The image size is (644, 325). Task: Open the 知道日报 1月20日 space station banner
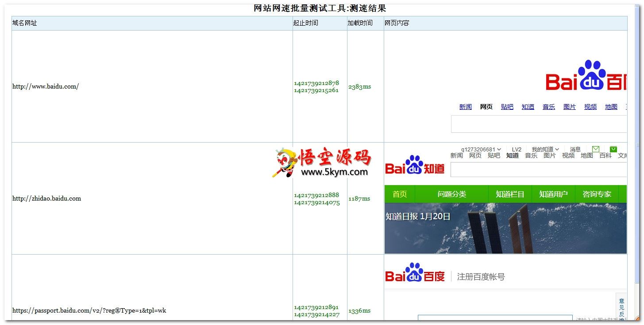pyautogui.click(x=505, y=228)
